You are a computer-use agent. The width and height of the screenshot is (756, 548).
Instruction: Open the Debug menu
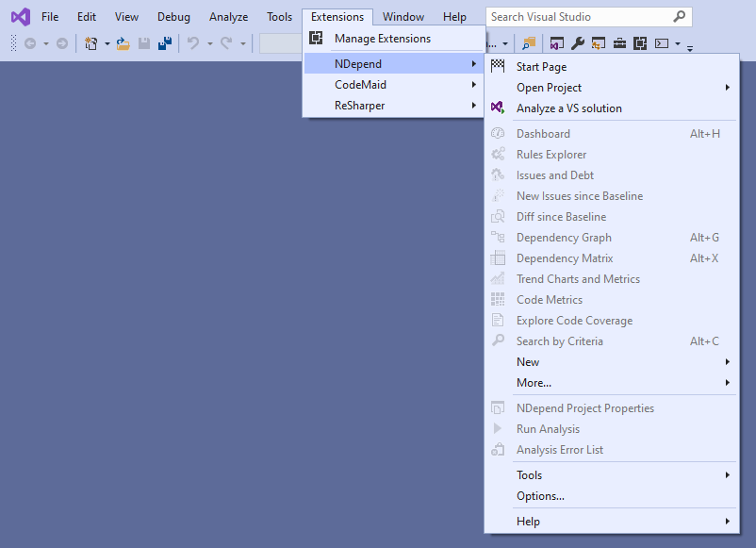tap(173, 17)
